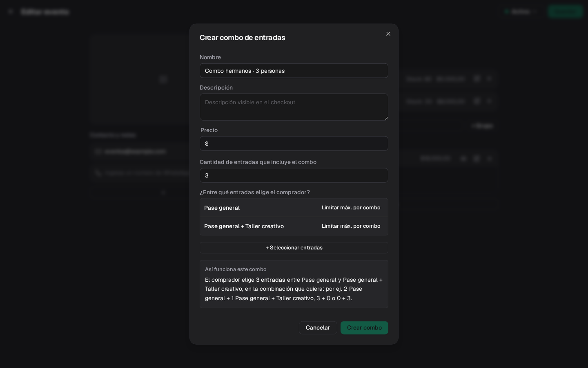Close the Crear combo de entradas dialog

click(388, 34)
